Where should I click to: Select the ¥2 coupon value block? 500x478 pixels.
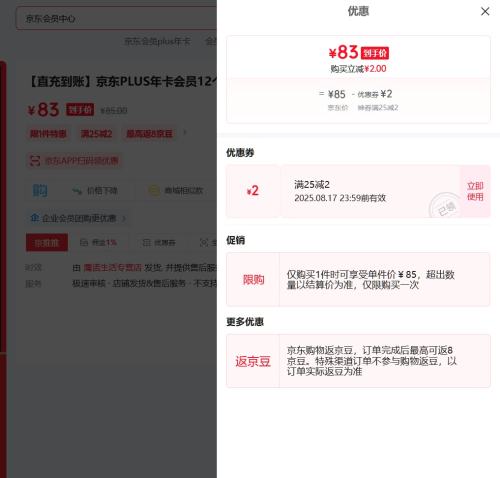[253, 191]
